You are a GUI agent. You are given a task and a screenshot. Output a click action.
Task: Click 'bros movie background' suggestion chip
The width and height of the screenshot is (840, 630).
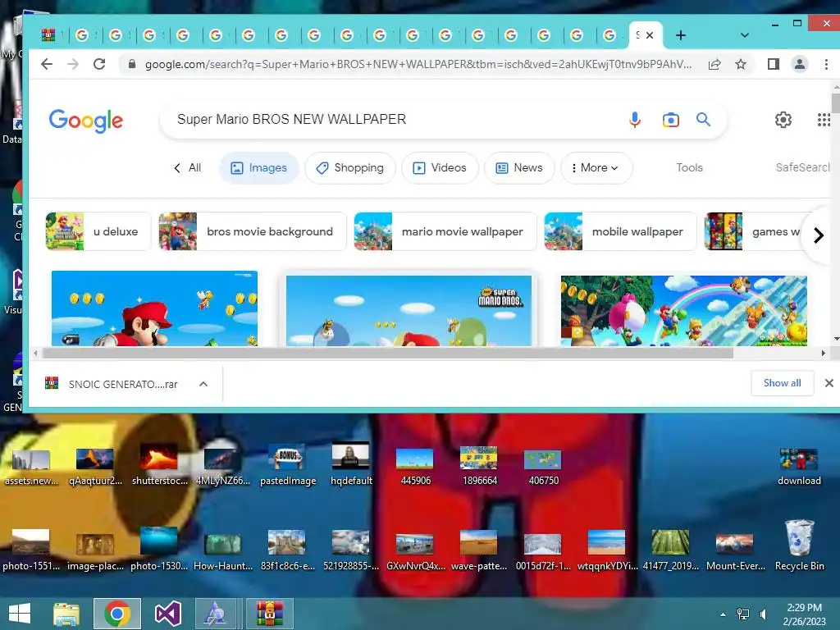coord(253,231)
